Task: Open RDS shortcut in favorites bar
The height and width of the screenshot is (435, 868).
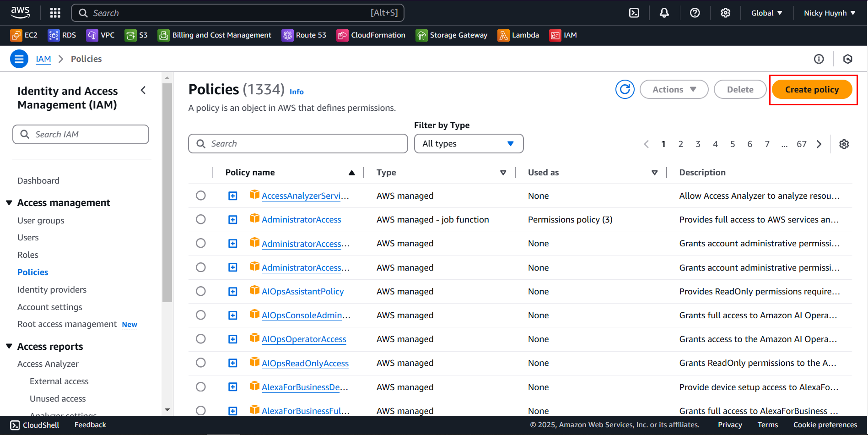Action: [x=62, y=35]
